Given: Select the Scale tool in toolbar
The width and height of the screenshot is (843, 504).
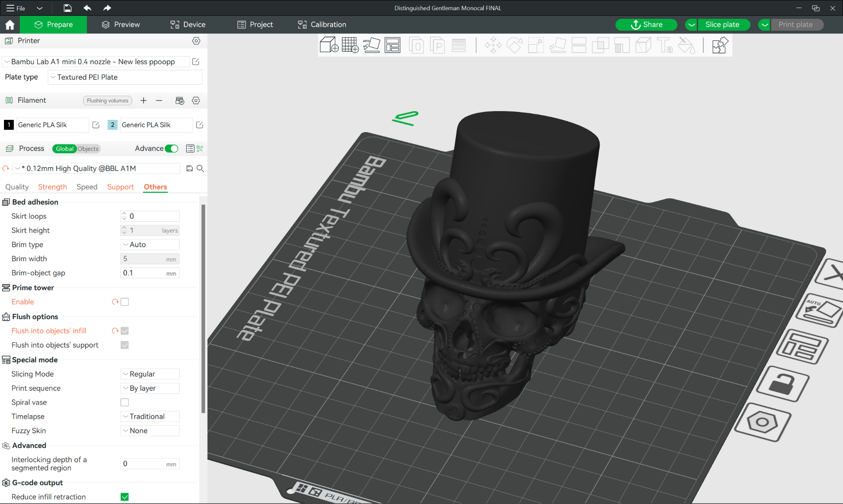Looking at the screenshot, I should pos(536,45).
